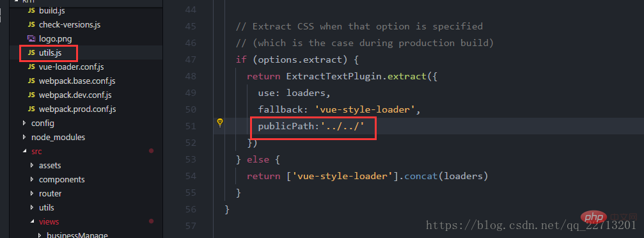This screenshot has width=644, height=238.
Task: Collapse the views folder
Action: [x=33, y=221]
